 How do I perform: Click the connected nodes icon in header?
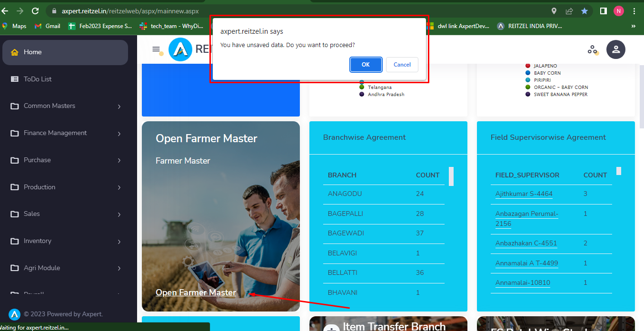[x=592, y=49]
